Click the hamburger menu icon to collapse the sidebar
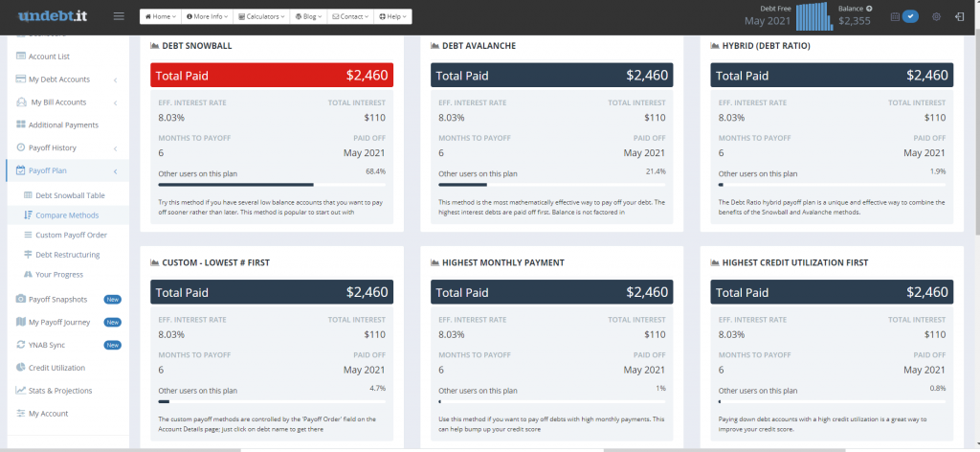The height and width of the screenshot is (452, 980). [x=119, y=16]
